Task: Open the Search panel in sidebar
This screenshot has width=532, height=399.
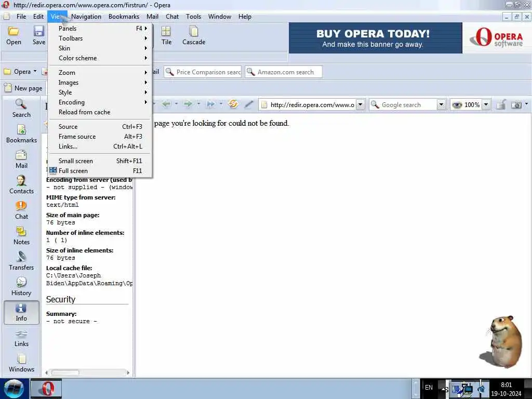Action: click(x=21, y=108)
